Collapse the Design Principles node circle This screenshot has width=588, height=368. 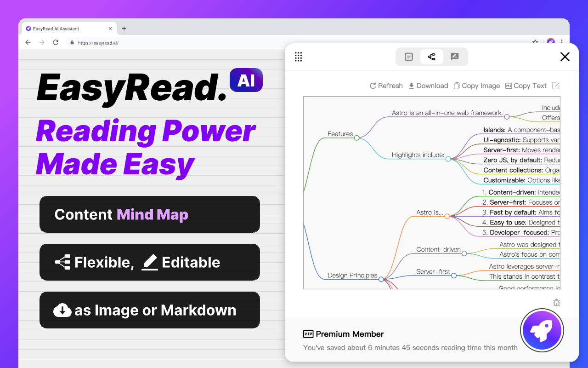coord(381,279)
